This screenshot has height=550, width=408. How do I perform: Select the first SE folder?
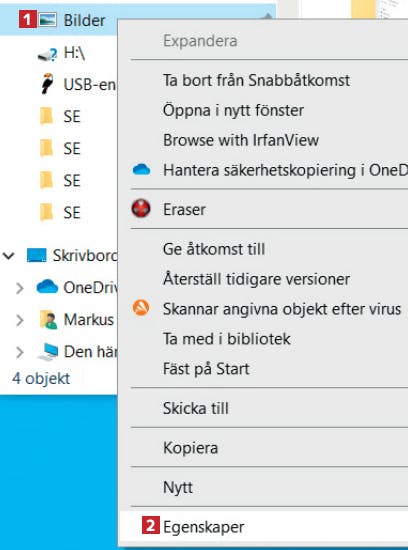[x=60, y=116]
